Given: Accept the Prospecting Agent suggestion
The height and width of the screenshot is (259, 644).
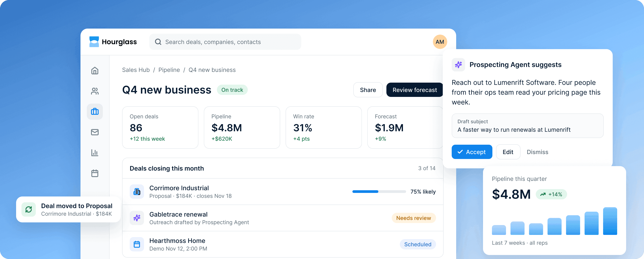Looking at the screenshot, I should (x=472, y=152).
